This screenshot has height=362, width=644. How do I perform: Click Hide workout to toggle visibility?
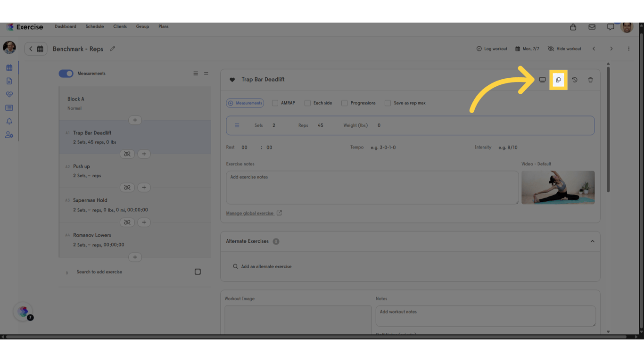coord(564,49)
